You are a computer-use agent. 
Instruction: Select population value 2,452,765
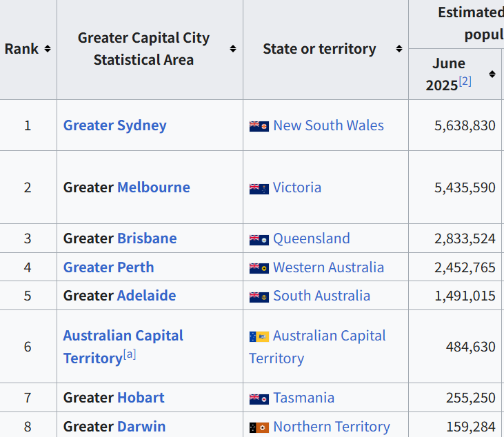(465, 267)
